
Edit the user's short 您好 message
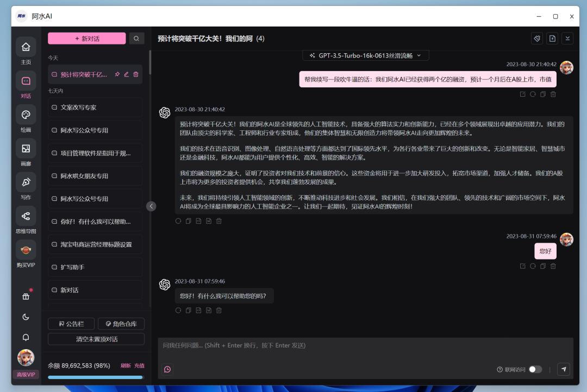[523, 266]
